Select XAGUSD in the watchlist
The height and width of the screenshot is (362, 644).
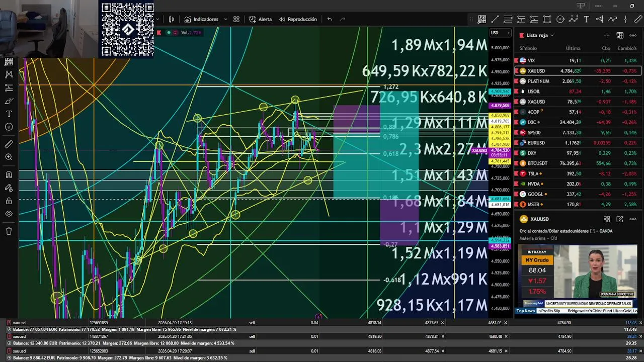click(x=578, y=102)
